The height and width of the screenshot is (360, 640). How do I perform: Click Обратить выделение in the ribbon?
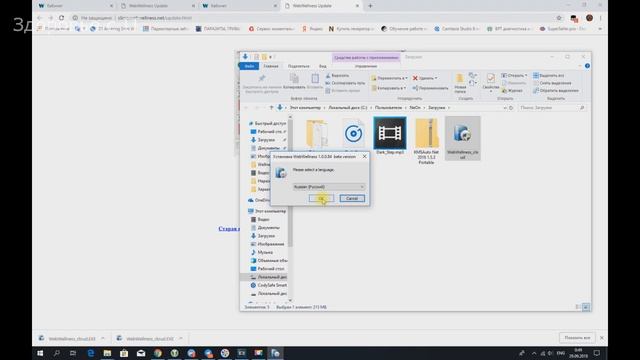[x=556, y=90]
